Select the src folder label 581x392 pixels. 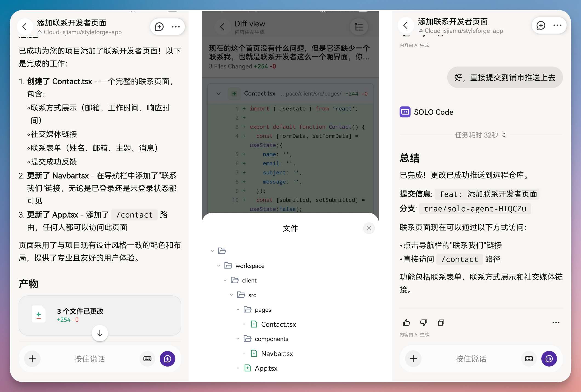252,295
